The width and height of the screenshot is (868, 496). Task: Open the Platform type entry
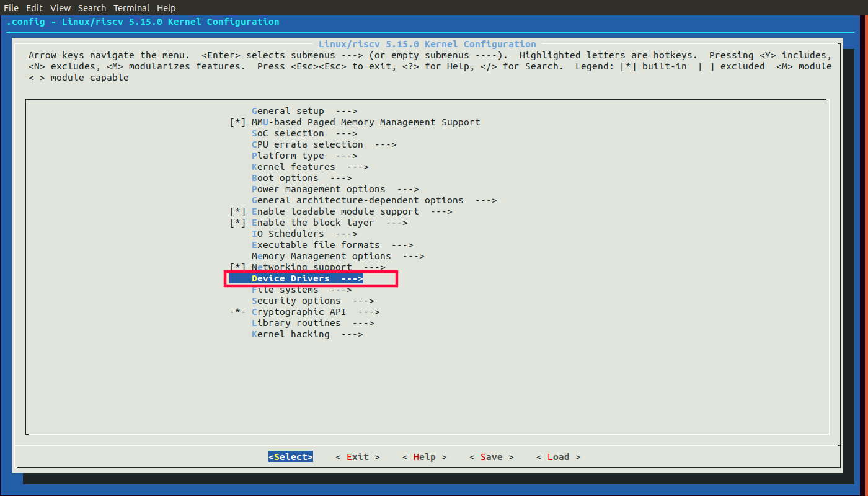point(304,156)
